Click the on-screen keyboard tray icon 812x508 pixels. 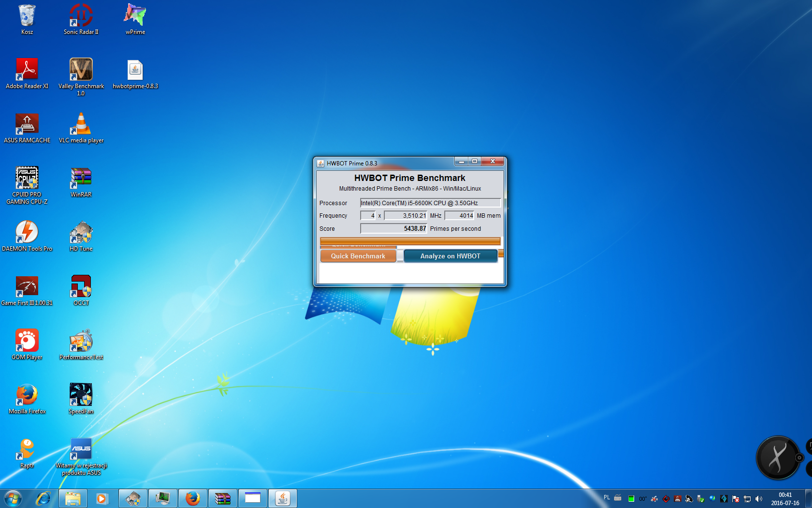(618, 498)
